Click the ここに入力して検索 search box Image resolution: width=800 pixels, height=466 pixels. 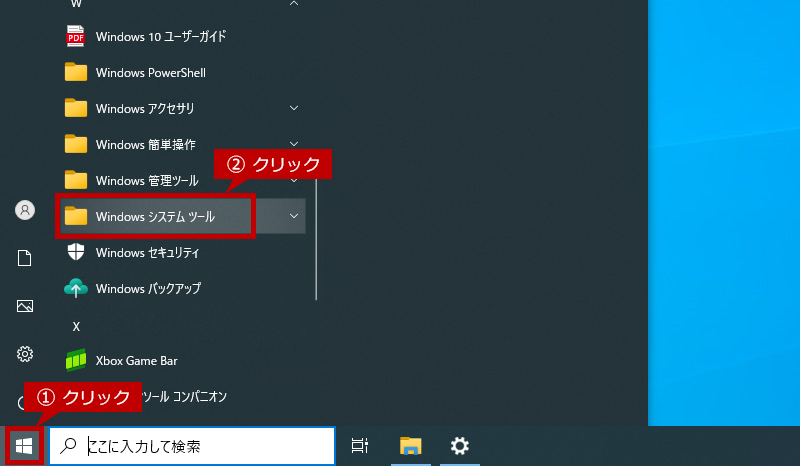coord(192,446)
